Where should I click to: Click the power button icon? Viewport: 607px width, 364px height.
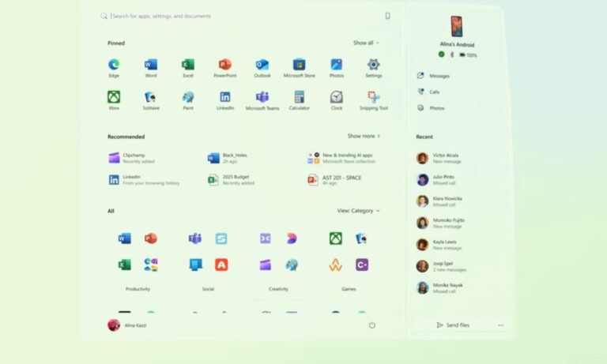[x=371, y=325]
